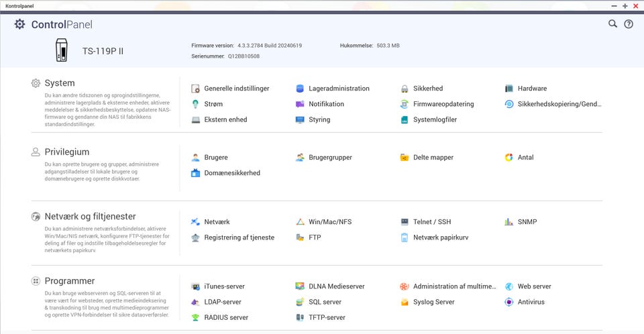Click the Telnet / SSH icon
Image resolution: width=644 pixels, height=334 pixels.
(x=405, y=222)
